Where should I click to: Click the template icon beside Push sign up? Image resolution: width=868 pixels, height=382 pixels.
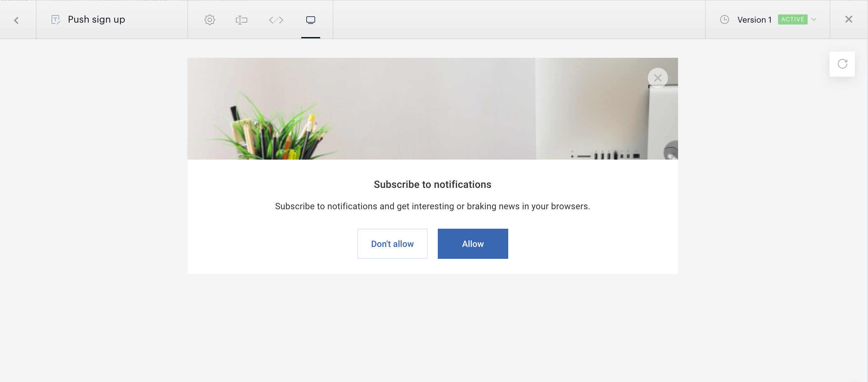tap(56, 20)
